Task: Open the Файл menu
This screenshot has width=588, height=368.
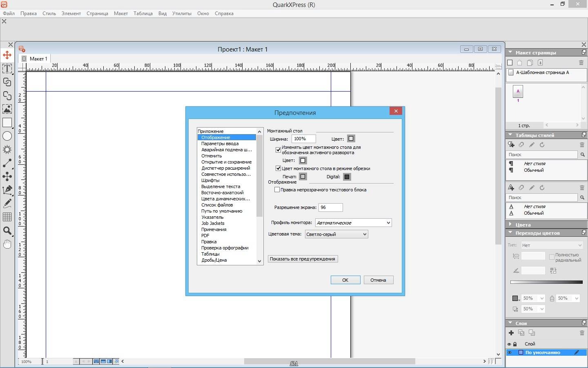Action: (x=9, y=13)
